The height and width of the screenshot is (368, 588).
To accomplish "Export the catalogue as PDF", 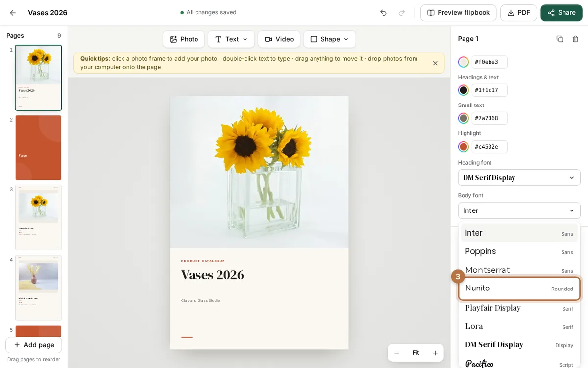I will [518, 13].
